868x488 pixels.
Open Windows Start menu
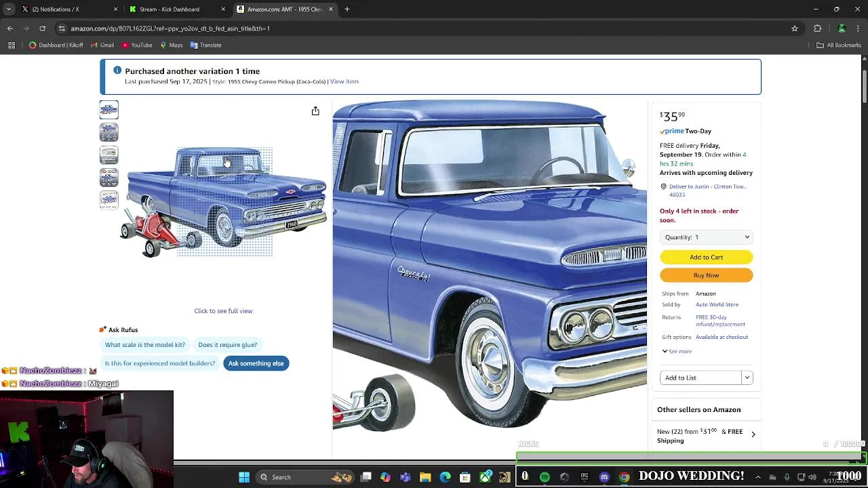point(244,477)
